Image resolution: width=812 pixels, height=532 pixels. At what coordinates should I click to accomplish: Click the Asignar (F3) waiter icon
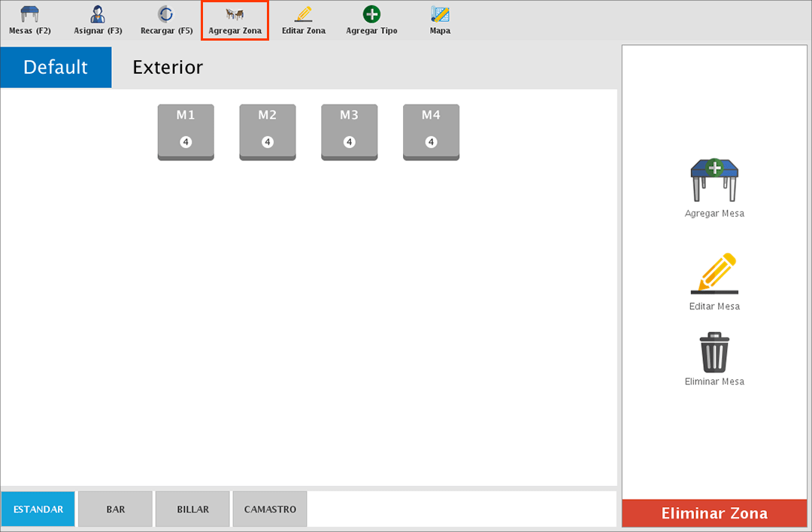pos(98,20)
